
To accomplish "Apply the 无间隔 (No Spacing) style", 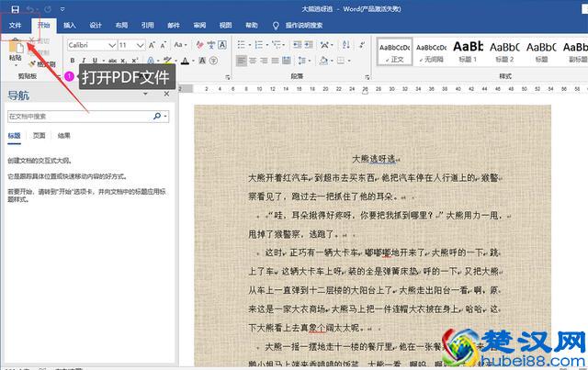I will click(431, 52).
